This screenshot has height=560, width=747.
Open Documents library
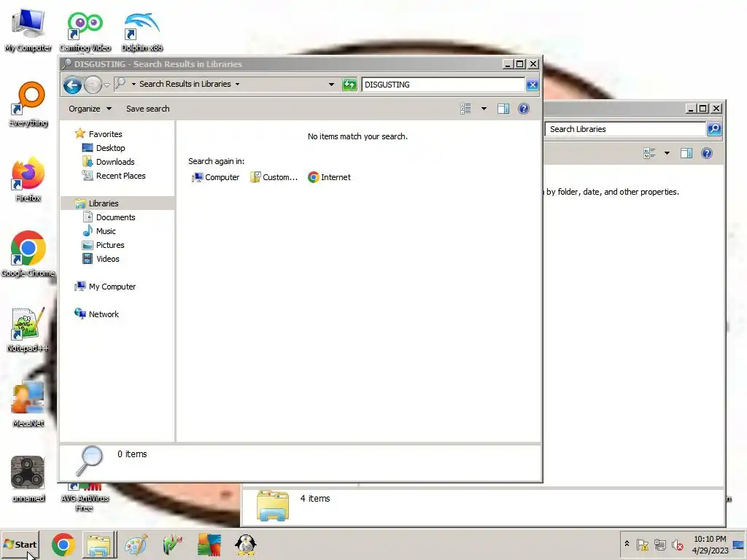coord(115,217)
